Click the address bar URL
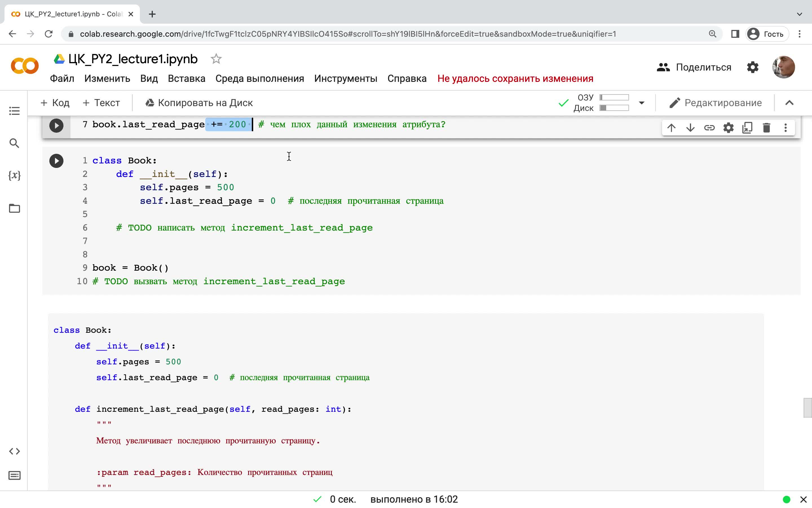Image resolution: width=812 pixels, height=508 pixels. click(348, 34)
